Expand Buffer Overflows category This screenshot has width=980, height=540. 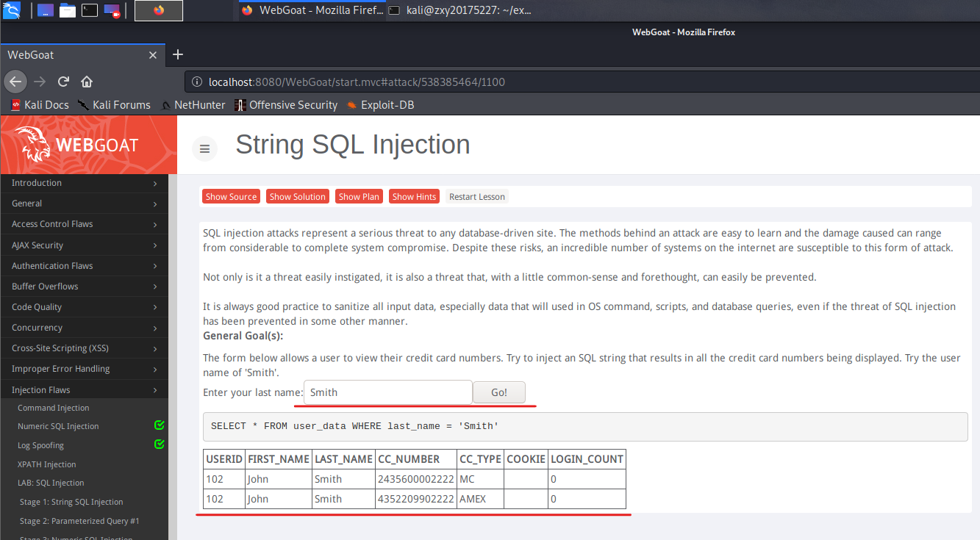click(84, 287)
